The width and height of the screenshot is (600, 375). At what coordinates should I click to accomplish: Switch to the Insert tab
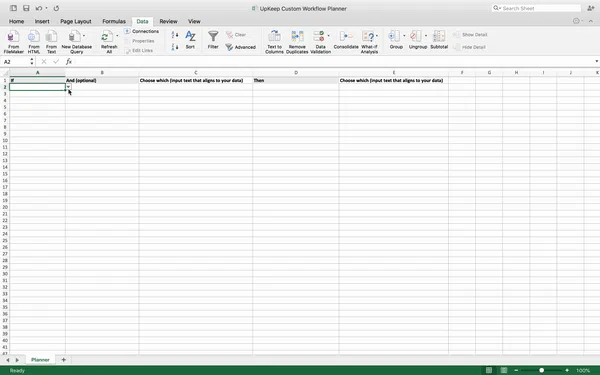click(42, 21)
